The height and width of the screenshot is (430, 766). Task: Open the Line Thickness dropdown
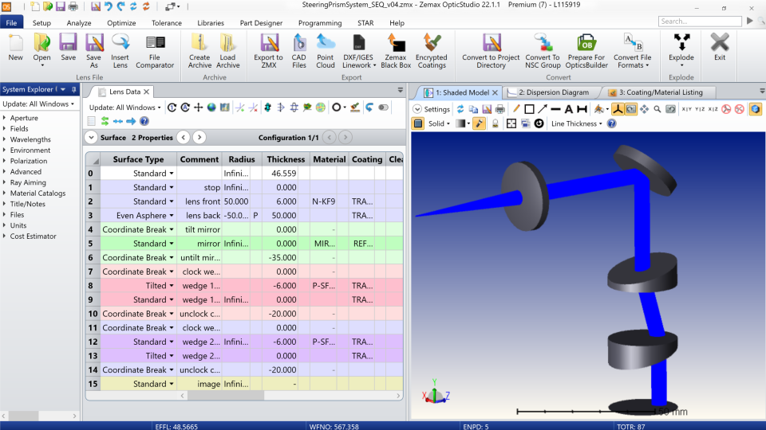click(x=576, y=124)
